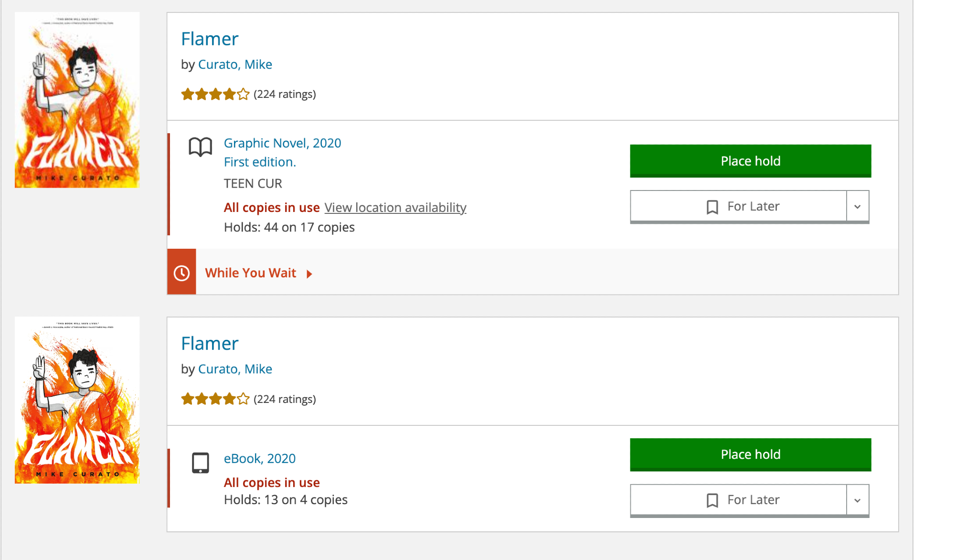This screenshot has height=560, width=955.
Task: Open the author link on the eBook result
Action: (x=235, y=369)
